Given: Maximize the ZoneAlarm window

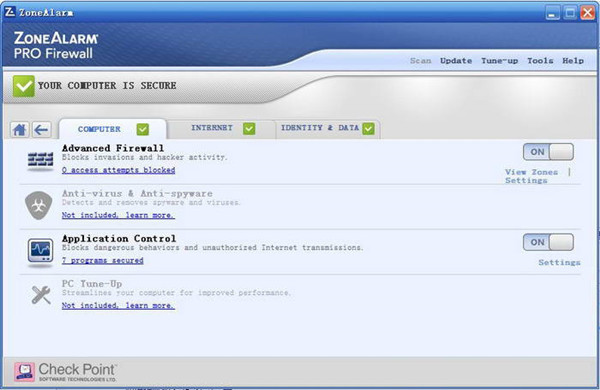Looking at the screenshot, I should [x=570, y=13].
